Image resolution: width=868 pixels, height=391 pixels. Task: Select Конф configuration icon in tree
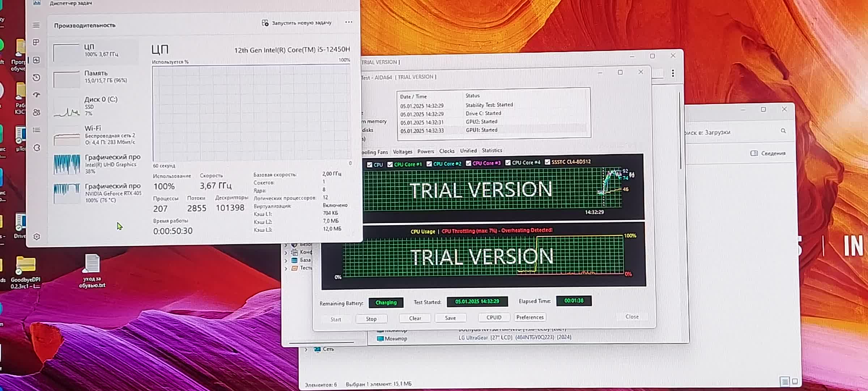point(294,252)
